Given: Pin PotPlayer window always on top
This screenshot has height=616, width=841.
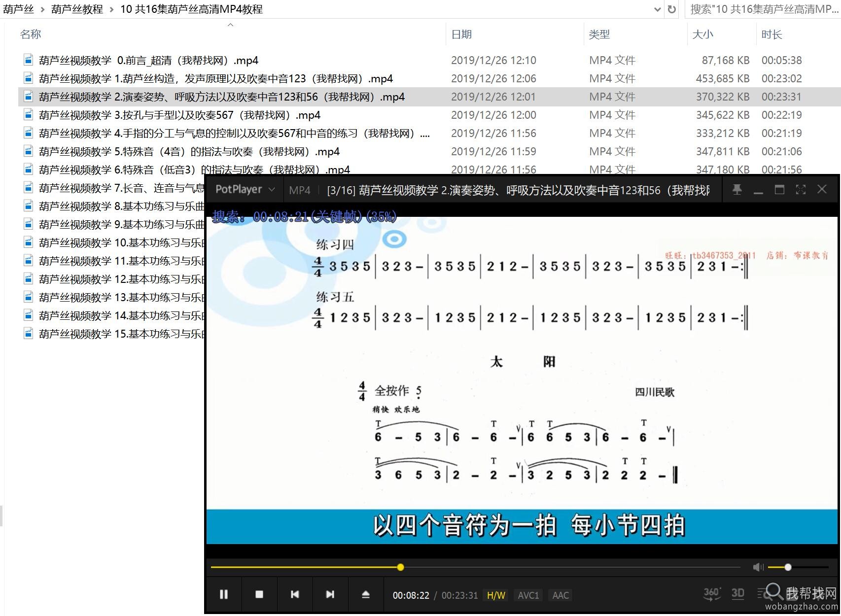Looking at the screenshot, I should tap(737, 190).
